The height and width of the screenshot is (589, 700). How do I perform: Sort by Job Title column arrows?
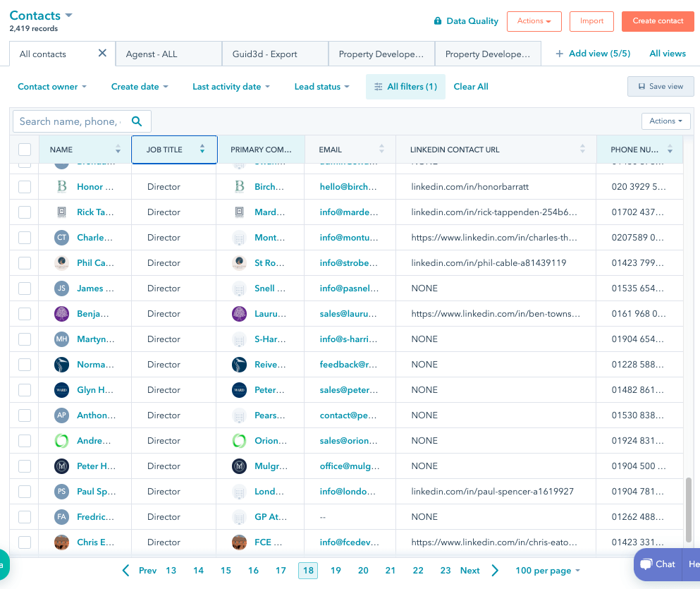click(x=202, y=149)
